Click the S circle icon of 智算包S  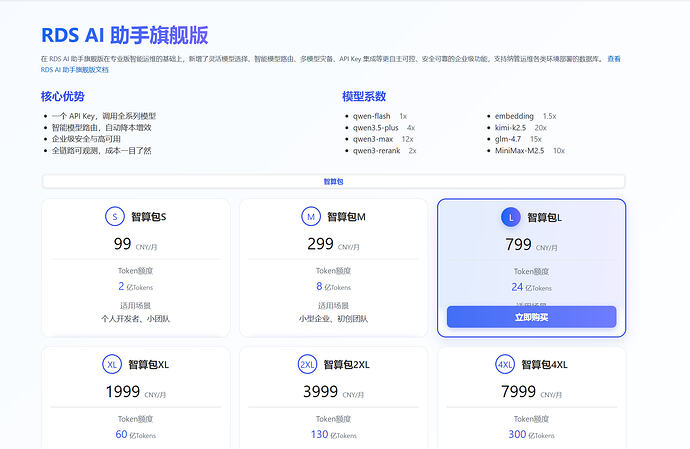(x=115, y=217)
